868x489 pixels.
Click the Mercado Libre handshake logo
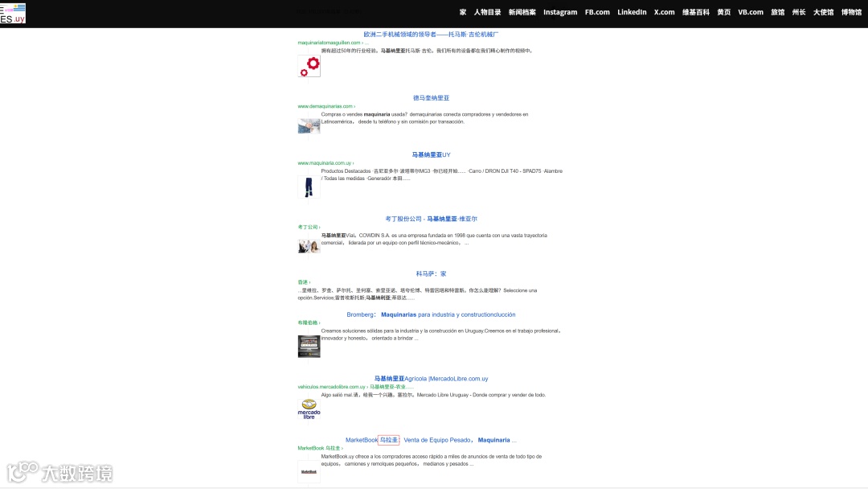[x=309, y=409]
